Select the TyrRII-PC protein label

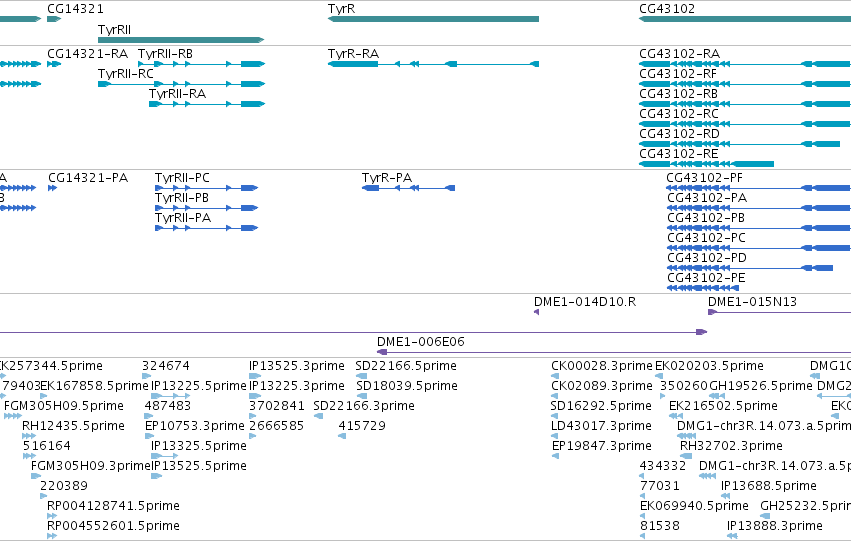click(182, 178)
